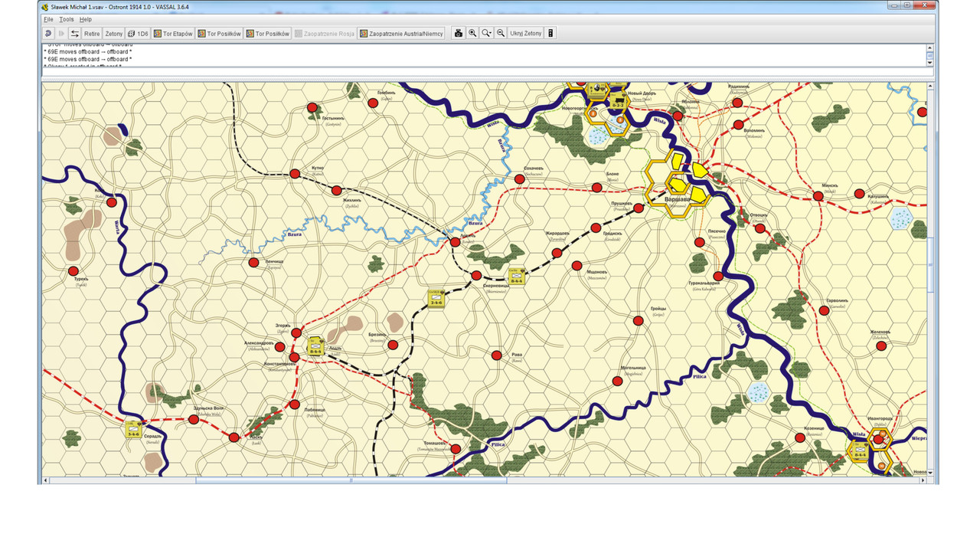
Task: Click the Zduńska Wola town marker
Action: (x=194, y=420)
